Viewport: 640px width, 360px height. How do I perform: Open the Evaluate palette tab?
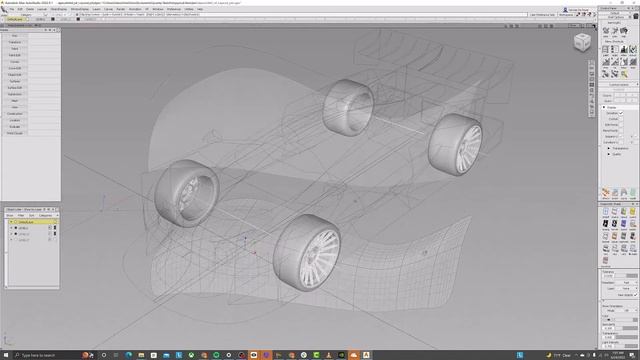15,127
